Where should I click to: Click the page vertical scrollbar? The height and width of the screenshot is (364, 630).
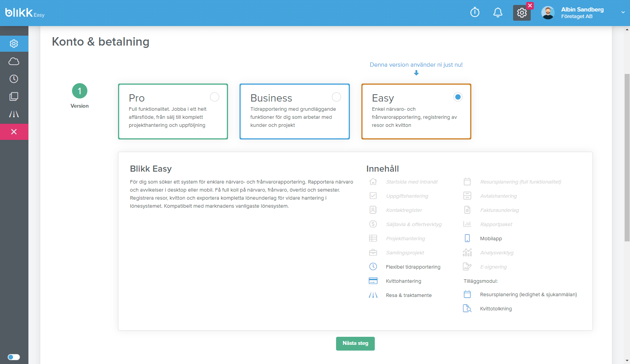pyautogui.click(x=627, y=157)
